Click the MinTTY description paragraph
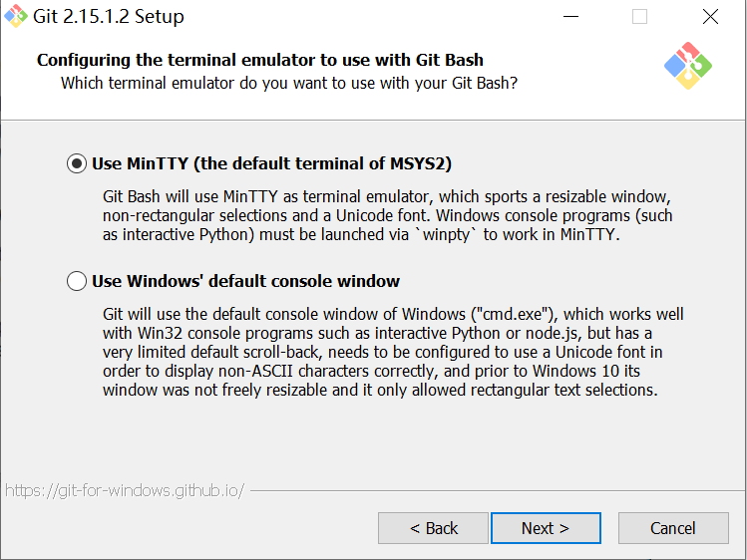The width and height of the screenshot is (747, 560). (x=387, y=215)
